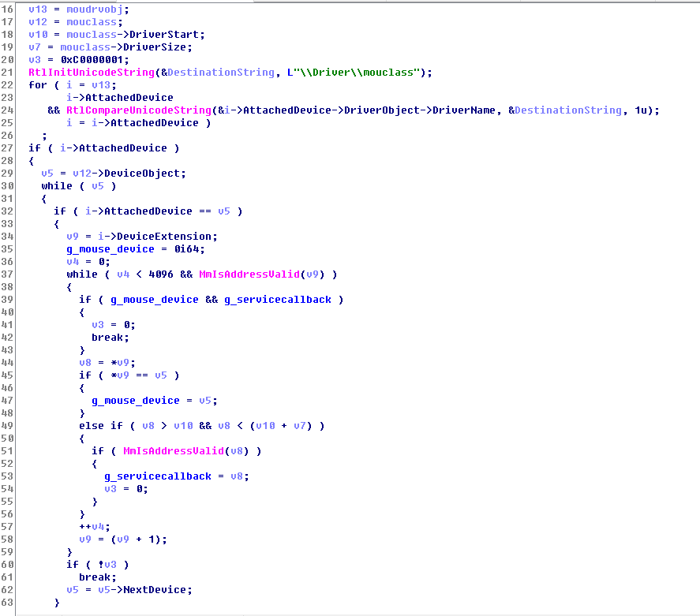Click the v13 variable on line 22
Viewport: 700px width, 616px height.
coord(101,85)
